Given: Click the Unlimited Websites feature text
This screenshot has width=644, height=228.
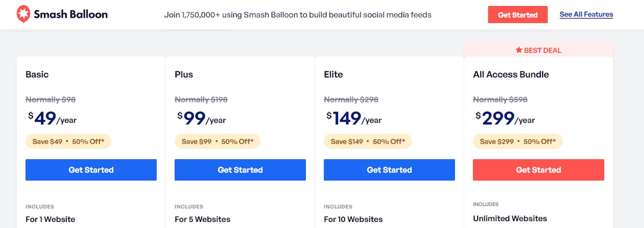Looking at the screenshot, I should tap(510, 218).
